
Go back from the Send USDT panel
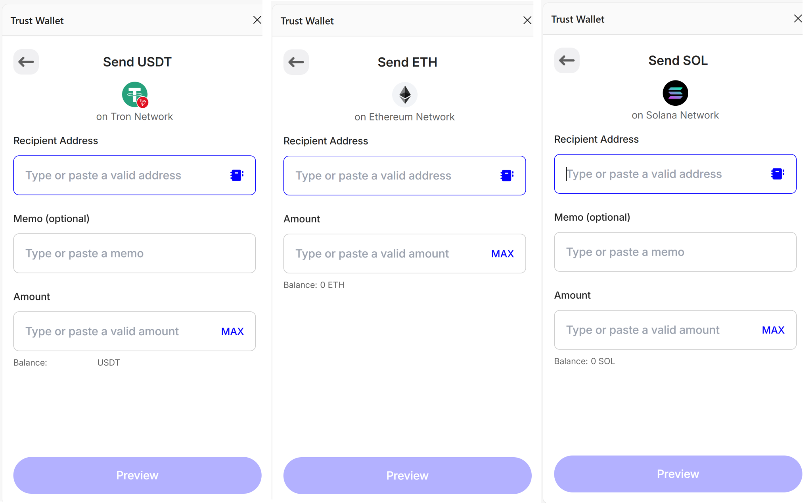click(x=26, y=62)
